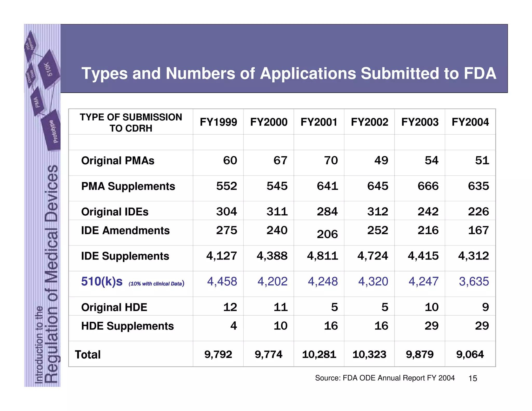Click the 510K box in sidebar graphic
The width and height of the screenshot is (532, 411).
click(x=49, y=69)
